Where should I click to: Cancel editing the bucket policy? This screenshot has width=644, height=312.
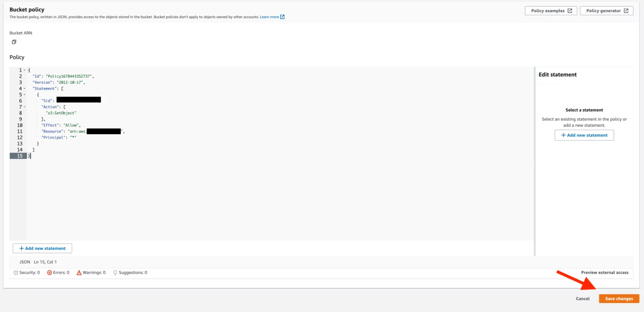coord(582,299)
